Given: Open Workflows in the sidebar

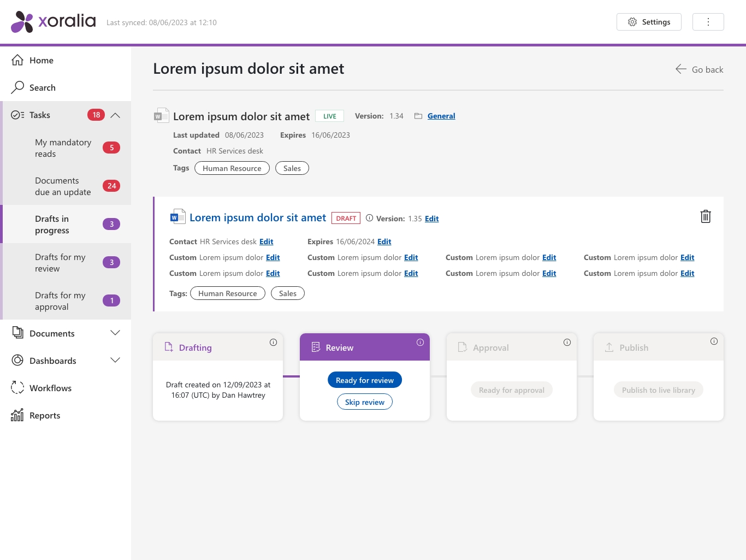Looking at the screenshot, I should click(50, 388).
